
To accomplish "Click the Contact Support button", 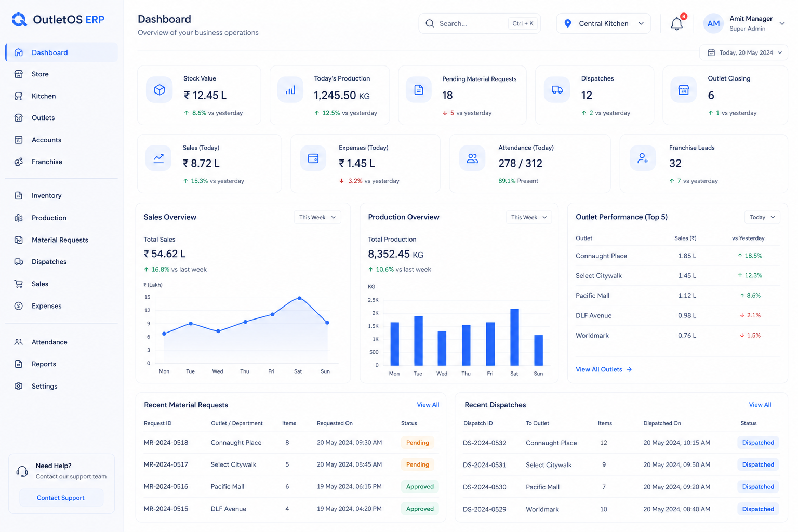I will 61,498.
